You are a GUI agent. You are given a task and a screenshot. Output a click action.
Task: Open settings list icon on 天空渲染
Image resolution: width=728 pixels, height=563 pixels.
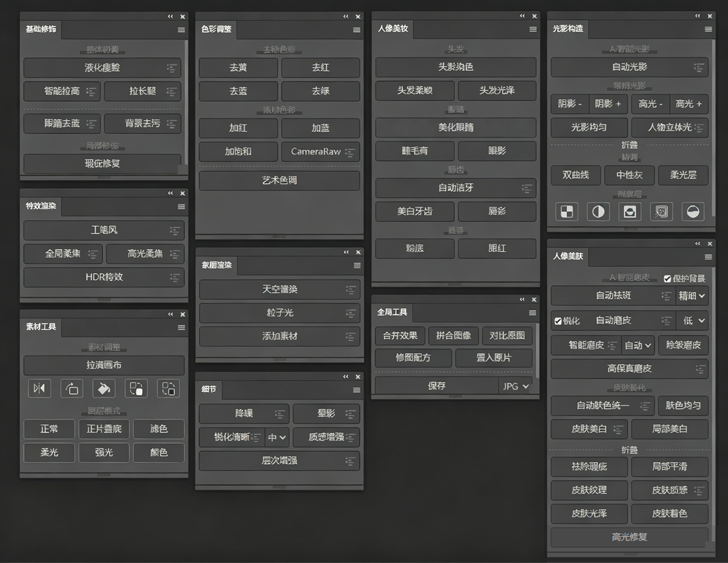(x=351, y=290)
